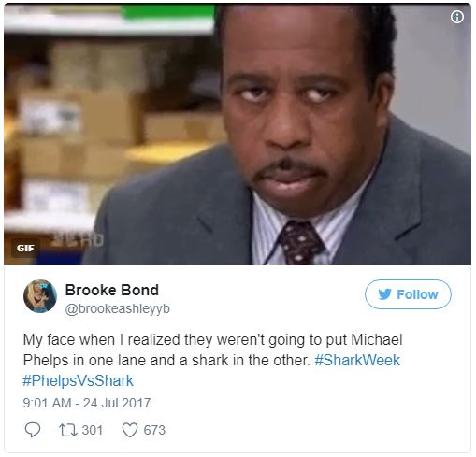Screen dimensions: 476x457
Task: Click the 9:01 AM time of the tweet
Action: point(47,403)
